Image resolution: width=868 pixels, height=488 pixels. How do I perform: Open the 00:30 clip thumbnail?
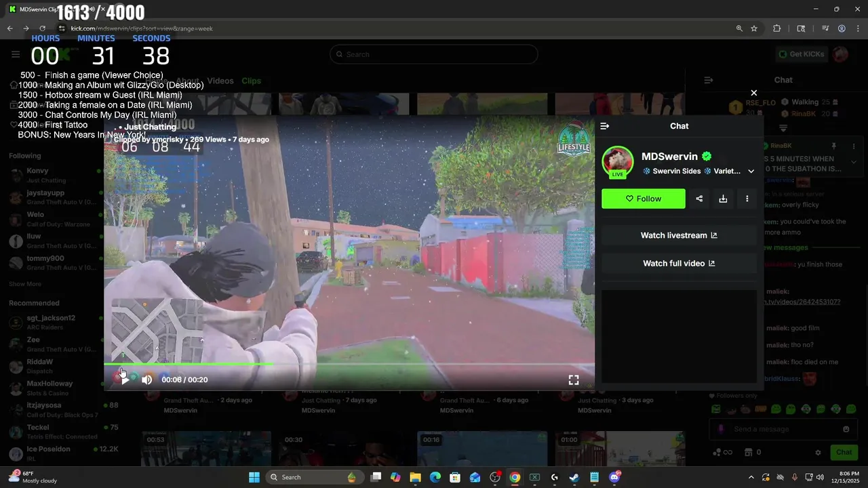tap(344, 448)
